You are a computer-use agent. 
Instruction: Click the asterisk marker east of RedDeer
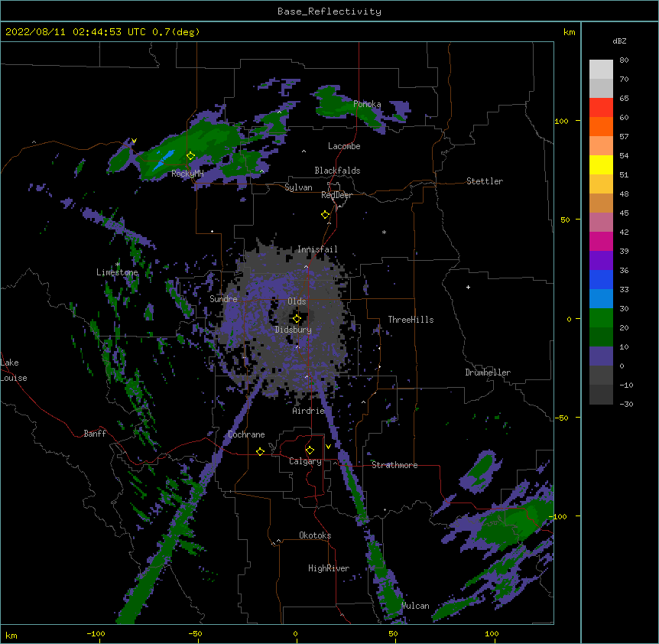click(x=384, y=233)
